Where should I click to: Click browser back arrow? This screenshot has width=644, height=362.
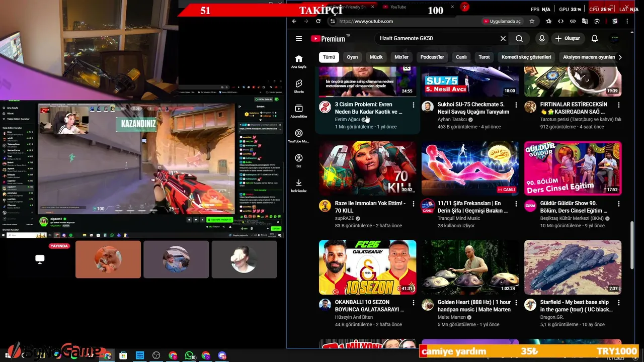pyautogui.click(x=295, y=21)
